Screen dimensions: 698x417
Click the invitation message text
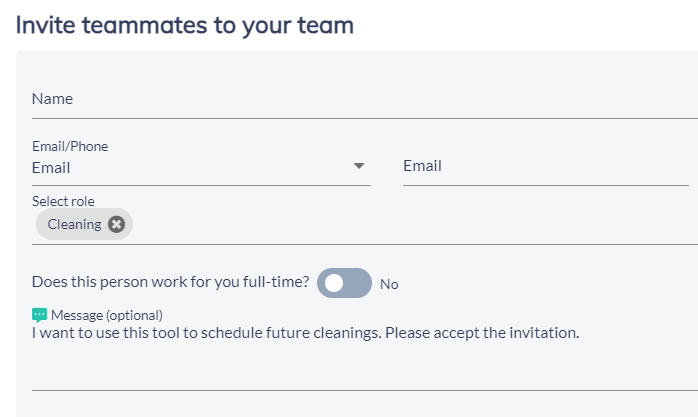point(305,333)
